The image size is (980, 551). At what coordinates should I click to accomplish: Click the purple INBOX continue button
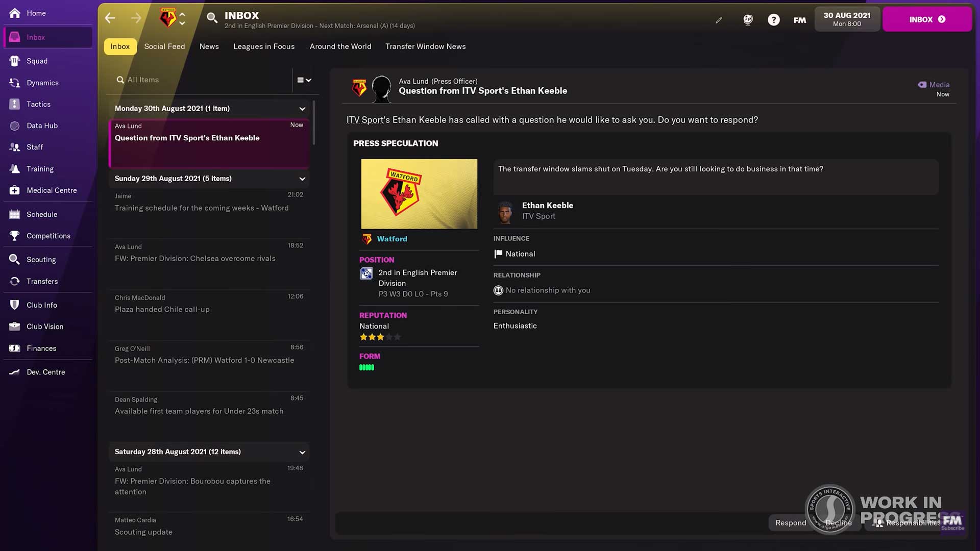tap(927, 19)
